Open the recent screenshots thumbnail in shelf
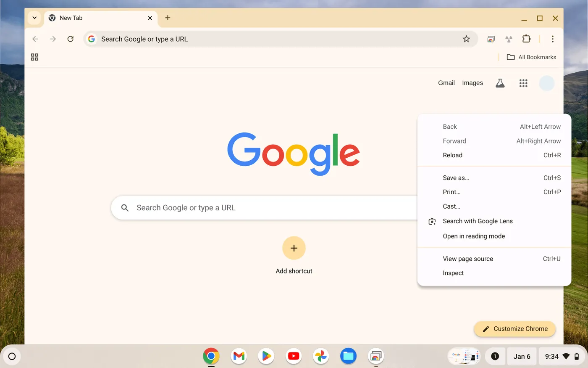This screenshot has width=588, height=368. 464,356
